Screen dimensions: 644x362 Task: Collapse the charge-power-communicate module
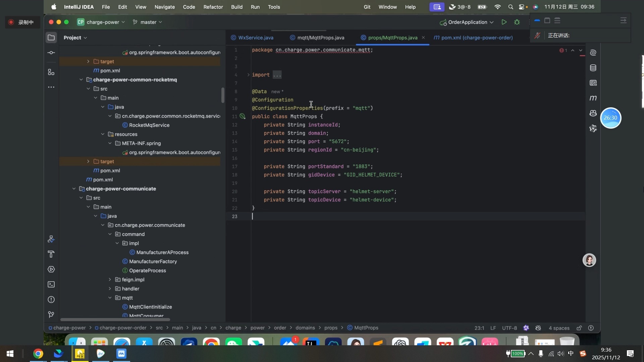coord(74,189)
